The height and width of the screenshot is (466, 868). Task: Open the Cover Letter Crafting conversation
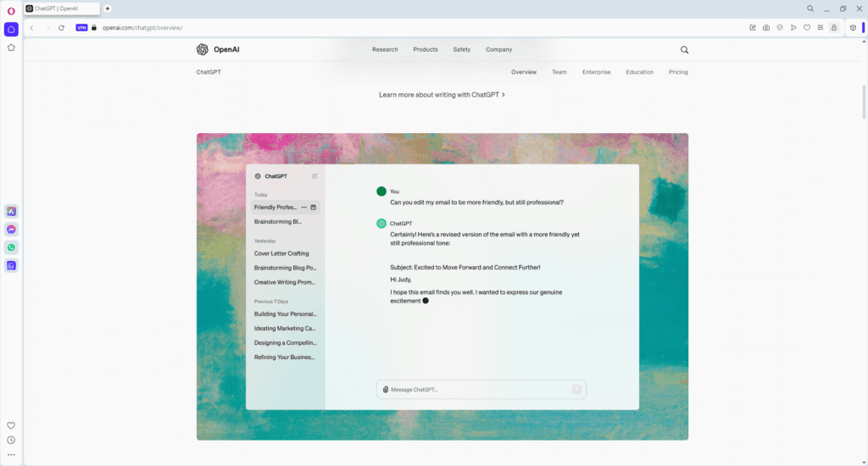pos(281,253)
